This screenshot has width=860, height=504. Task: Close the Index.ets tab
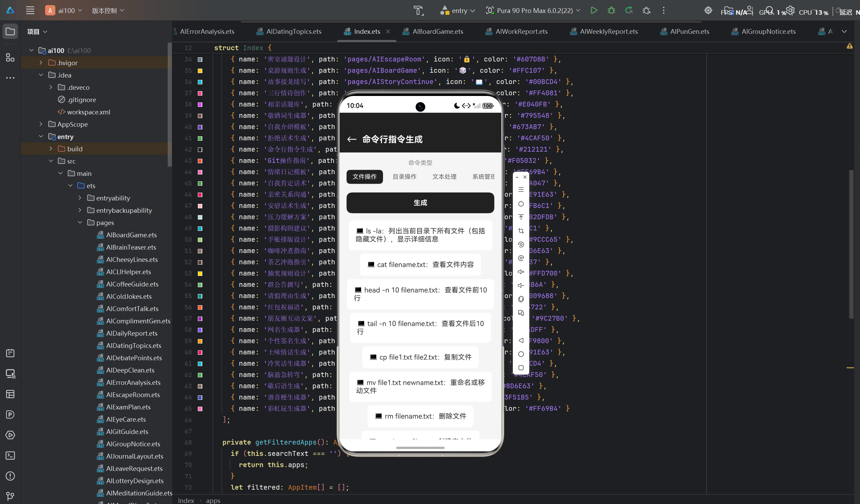tap(388, 31)
